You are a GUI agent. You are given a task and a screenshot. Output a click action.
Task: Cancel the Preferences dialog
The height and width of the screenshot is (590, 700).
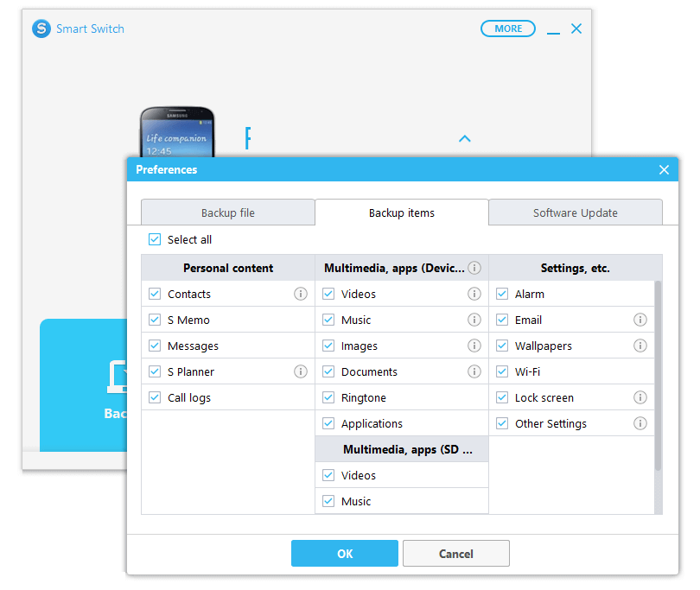455,554
